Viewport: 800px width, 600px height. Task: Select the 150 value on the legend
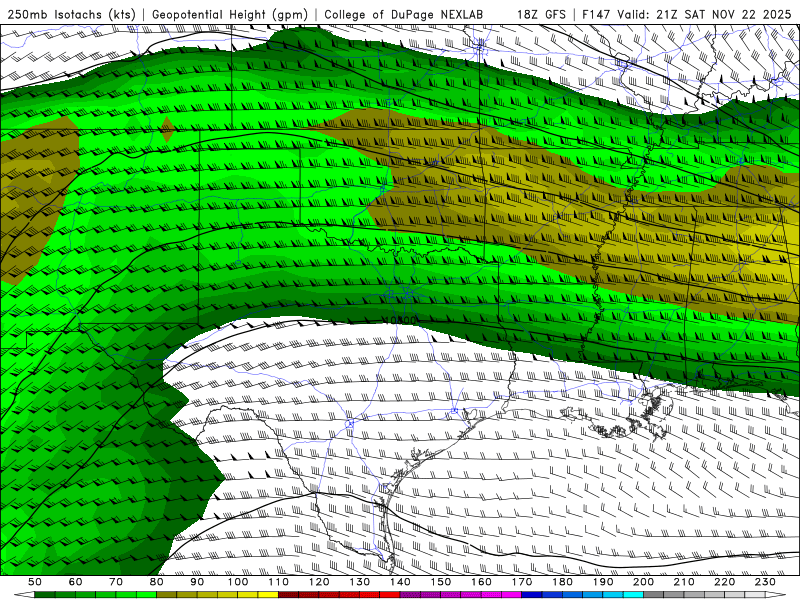pyautogui.click(x=440, y=582)
